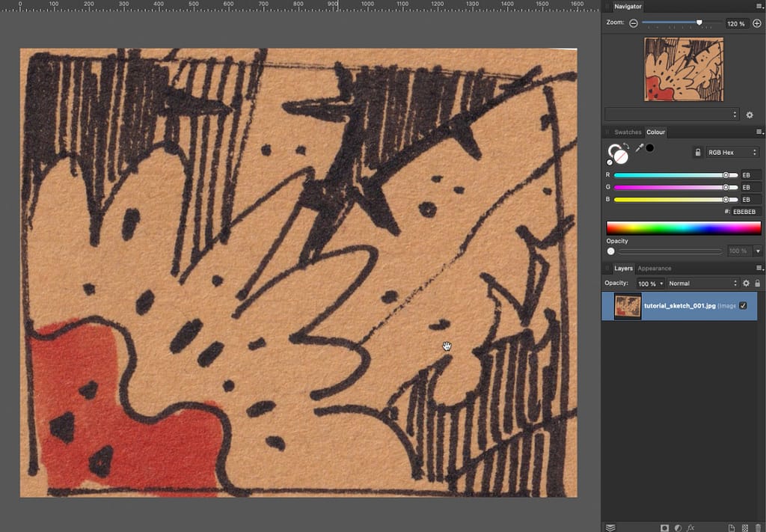Open the Normal blend mode dropdown
The height and width of the screenshot is (532, 766).
[x=702, y=284]
